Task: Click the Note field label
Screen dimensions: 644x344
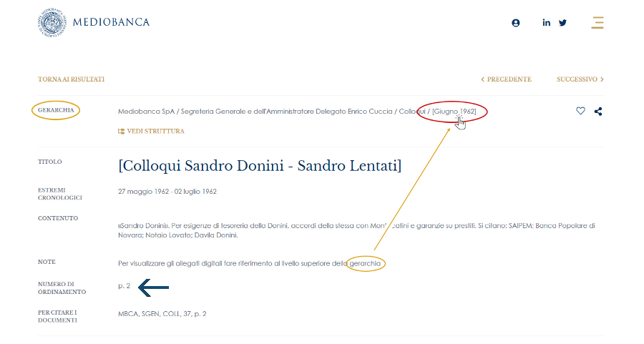Action: point(47,262)
